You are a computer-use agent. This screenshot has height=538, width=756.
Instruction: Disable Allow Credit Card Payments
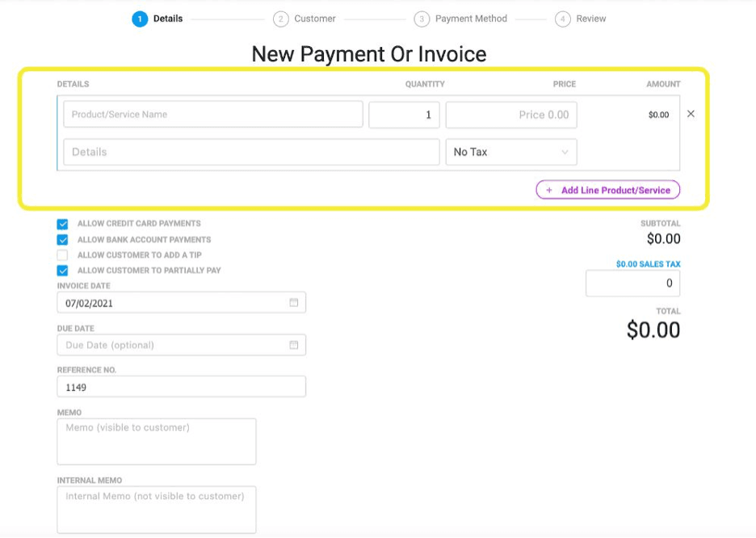(63, 224)
